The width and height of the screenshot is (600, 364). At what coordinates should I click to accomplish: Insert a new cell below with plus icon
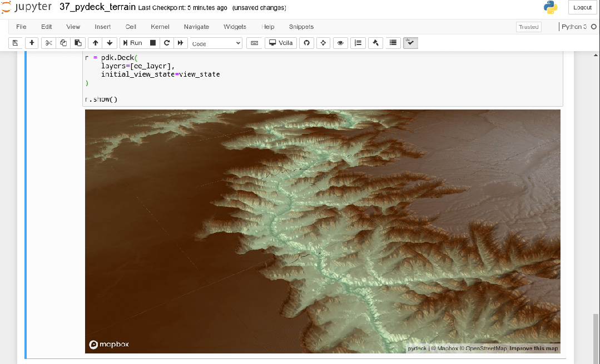(32, 43)
